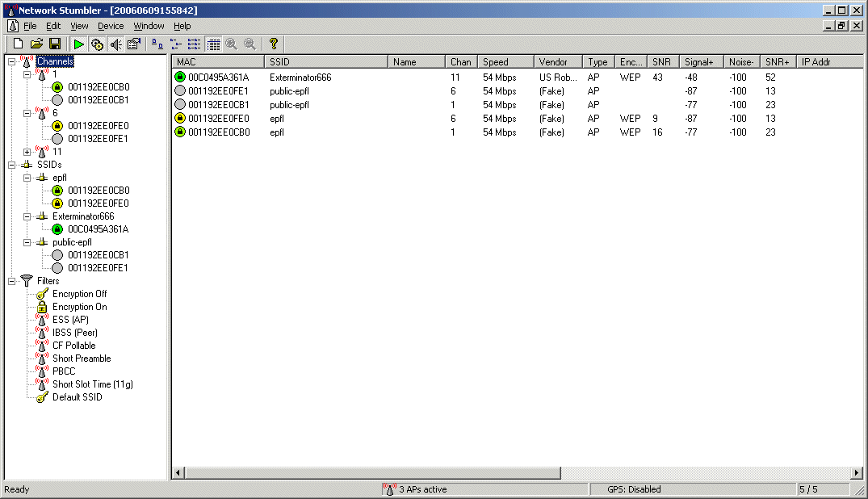
Task: Click the New document toolbar icon
Action: coord(19,44)
